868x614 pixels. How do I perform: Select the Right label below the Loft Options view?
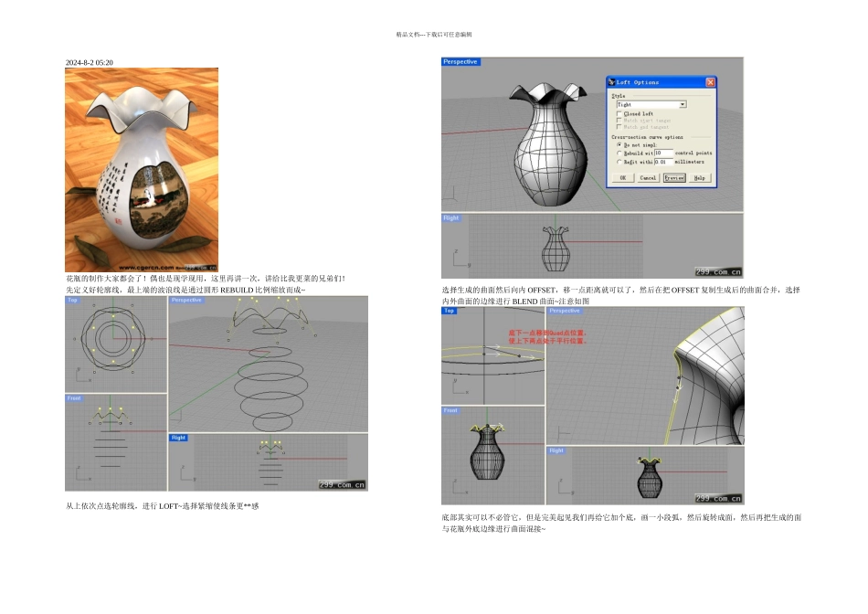click(x=450, y=218)
